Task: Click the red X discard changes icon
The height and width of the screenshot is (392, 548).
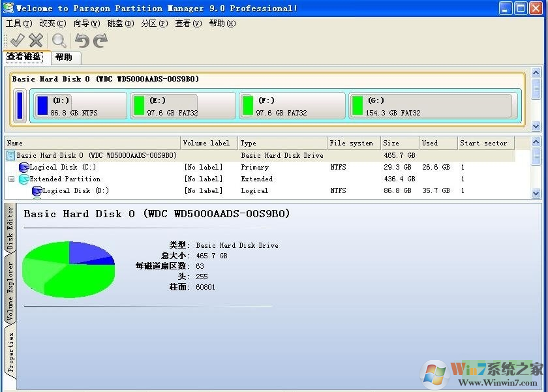Action: [x=36, y=40]
